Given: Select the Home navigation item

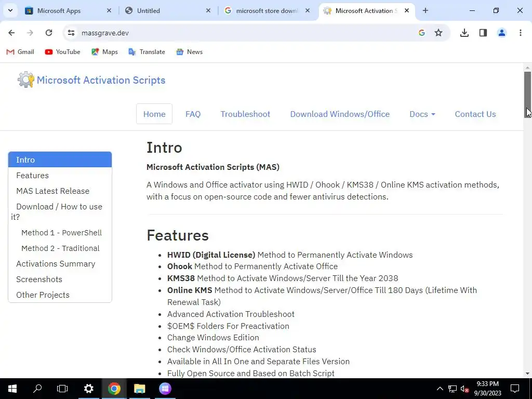Looking at the screenshot, I should [x=154, y=114].
